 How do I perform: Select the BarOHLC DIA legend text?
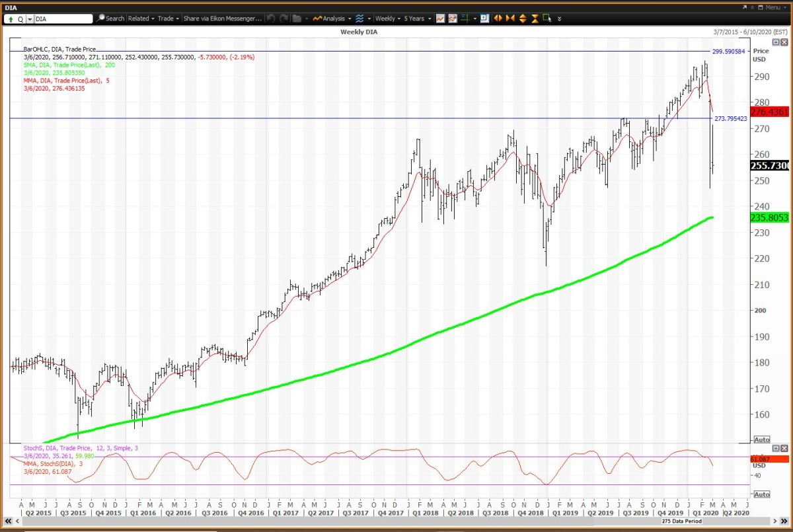59,49
